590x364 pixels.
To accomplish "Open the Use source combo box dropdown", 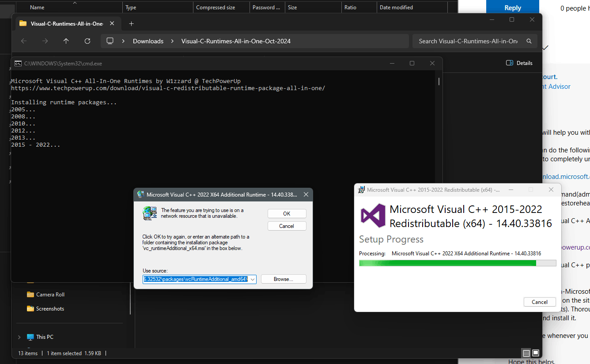I will point(253,279).
